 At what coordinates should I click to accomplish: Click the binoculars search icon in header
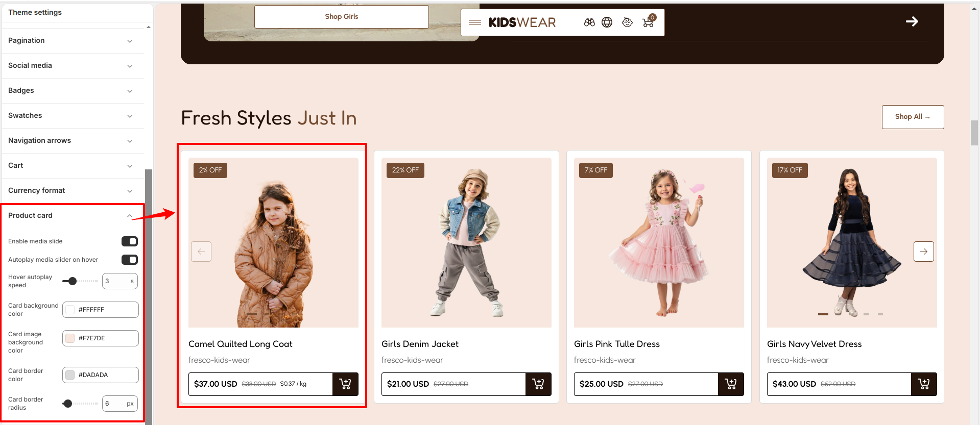589,22
